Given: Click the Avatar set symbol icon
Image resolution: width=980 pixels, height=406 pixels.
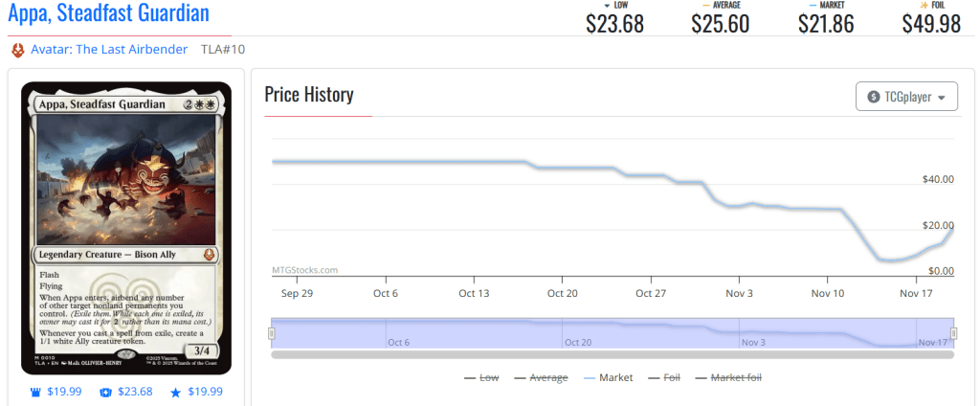Looking at the screenshot, I should point(17,49).
